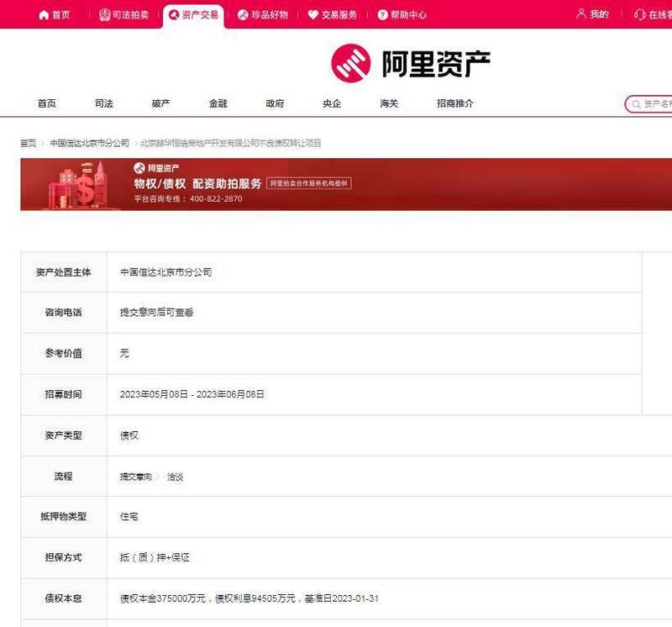Open the 政府 category
The height and width of the screenshot is (627, 672).
tap(275, 103)
